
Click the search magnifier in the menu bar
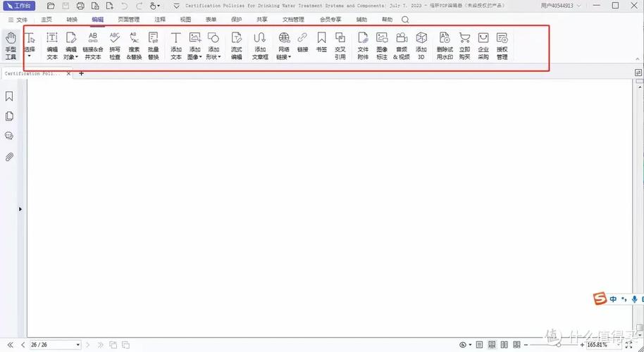405,20
